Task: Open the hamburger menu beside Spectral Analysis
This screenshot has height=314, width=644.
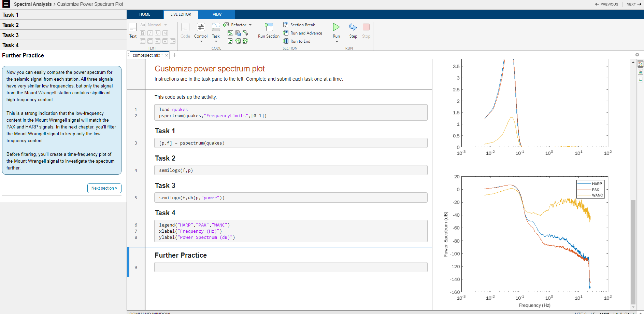Action: tap(6, 4)
